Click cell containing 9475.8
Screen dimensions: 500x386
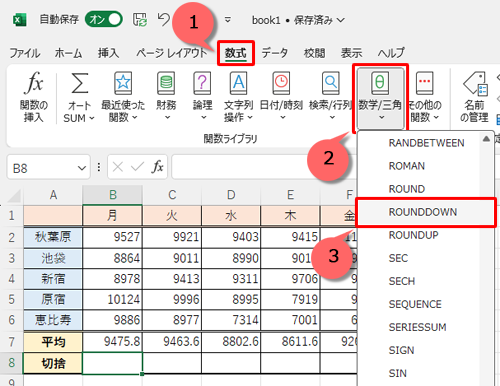(113, 342)
